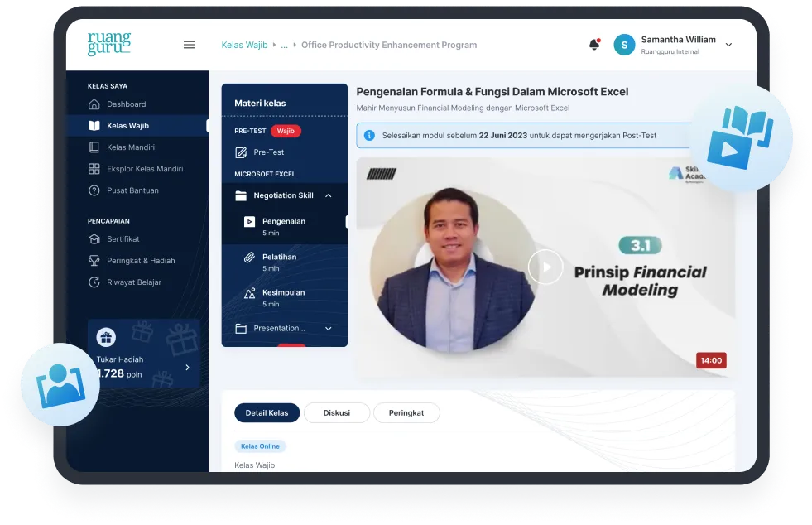The image size is (812, 525).
Task: Click the 14:00 video duration badge
Action: coord(711,361)
